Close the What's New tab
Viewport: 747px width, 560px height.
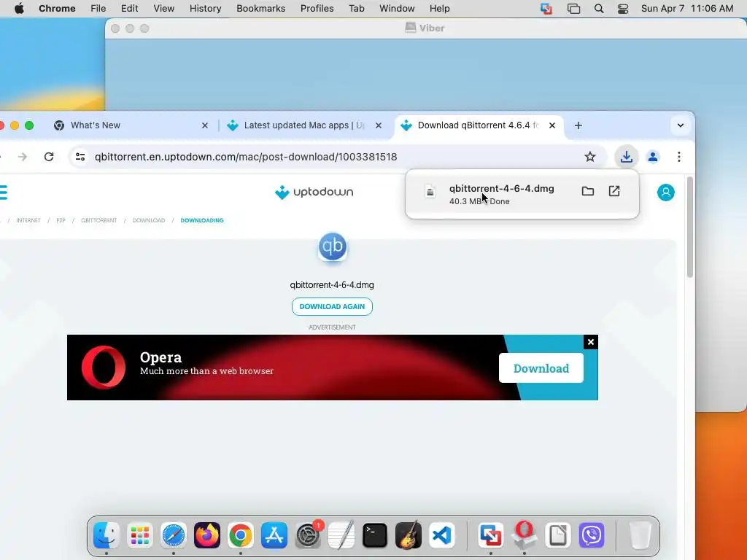click(x=205, y=125)
